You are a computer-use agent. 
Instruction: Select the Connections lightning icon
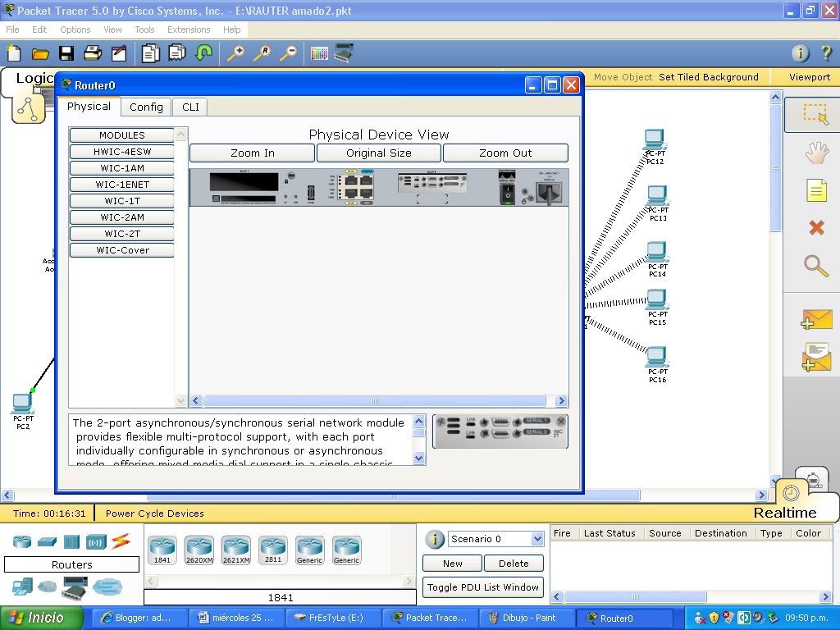pyautogui.click(x=121, y=541)
